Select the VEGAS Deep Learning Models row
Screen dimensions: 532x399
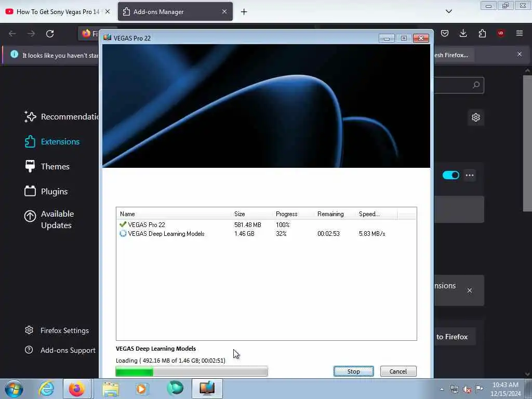[267, 233]
